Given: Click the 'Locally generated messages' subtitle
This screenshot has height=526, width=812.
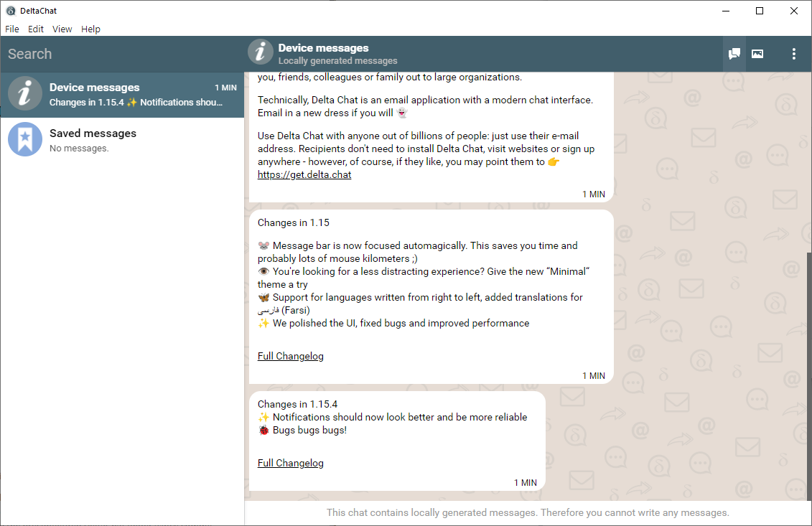Looking at the screenshot, I should pyautogui.click(x=337, y=61).
